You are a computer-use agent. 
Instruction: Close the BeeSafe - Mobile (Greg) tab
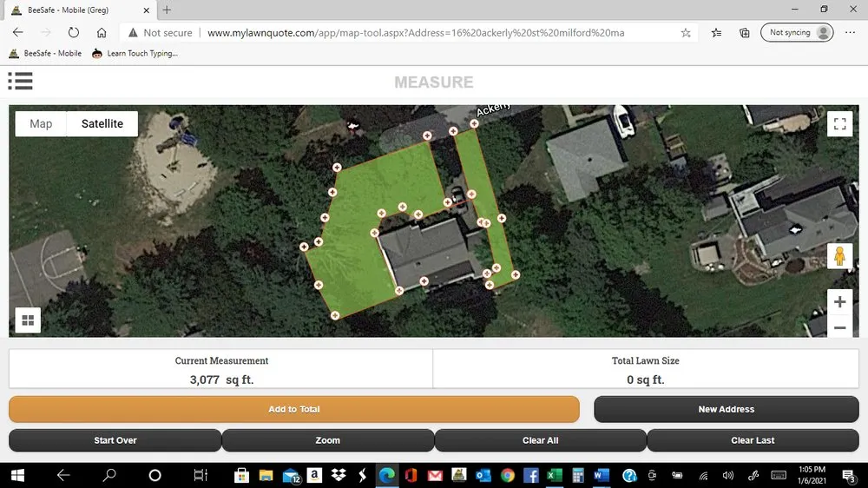click(146, 10)
